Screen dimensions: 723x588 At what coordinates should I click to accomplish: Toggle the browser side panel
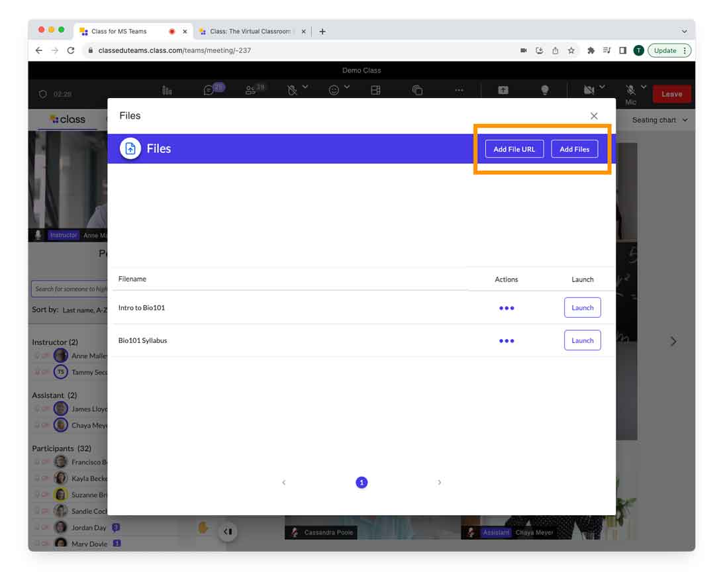623,50
